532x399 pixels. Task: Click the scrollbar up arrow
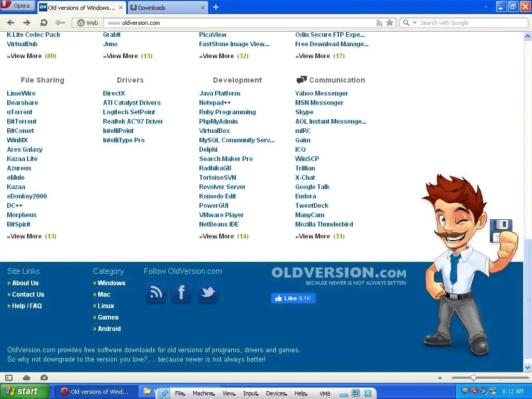tap(527, 36)
